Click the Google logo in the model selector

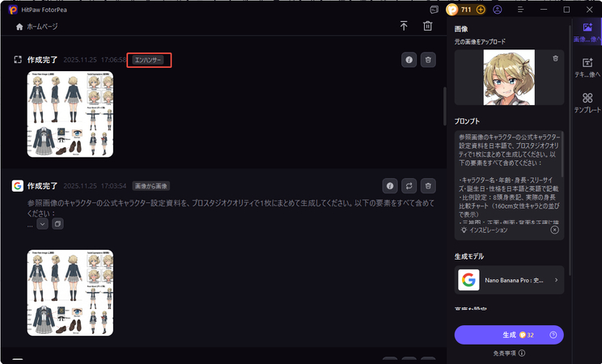click(x=468, y=280)
